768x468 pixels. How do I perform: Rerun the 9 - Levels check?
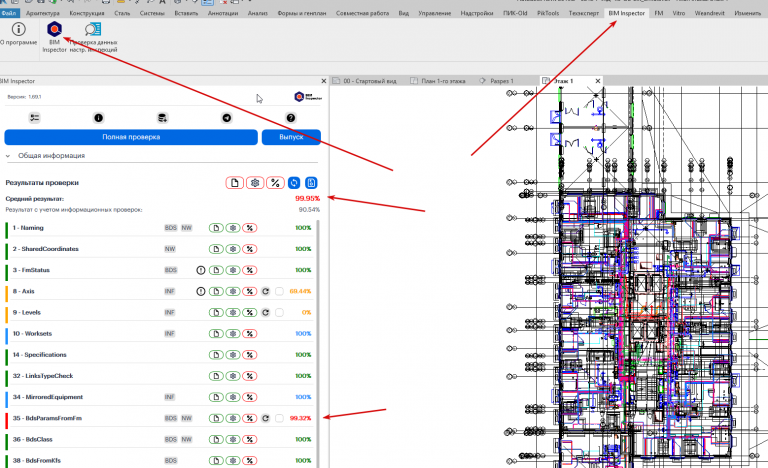pos(265,312)
